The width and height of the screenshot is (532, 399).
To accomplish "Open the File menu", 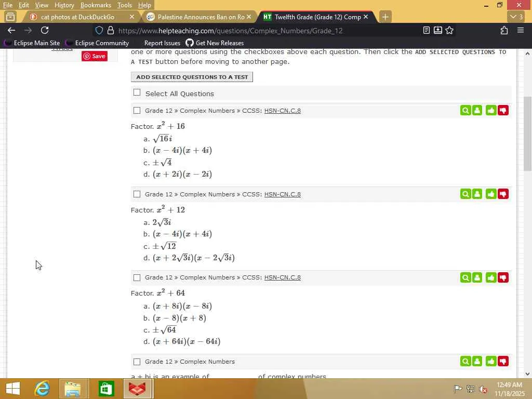I will click(8, 5).
